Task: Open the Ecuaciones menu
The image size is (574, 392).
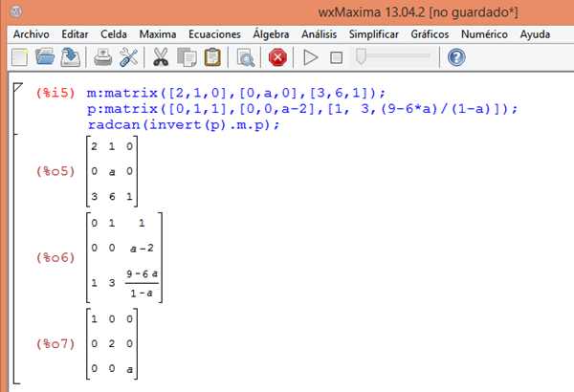Action: pyautogui.click(x=214, y=34)
